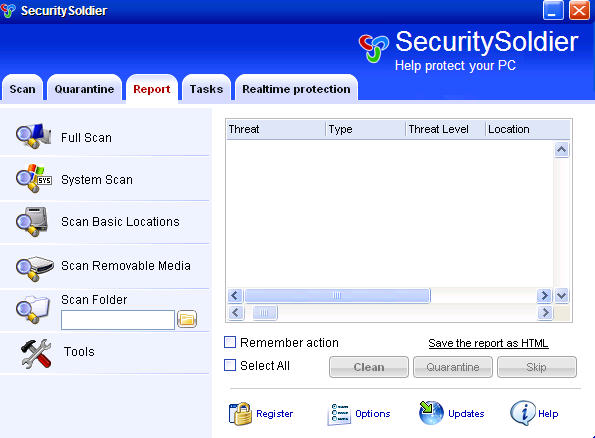The image size is (595, 438).
Task: Click the Scan Folder path input field
Action: (x=118, y=320)
